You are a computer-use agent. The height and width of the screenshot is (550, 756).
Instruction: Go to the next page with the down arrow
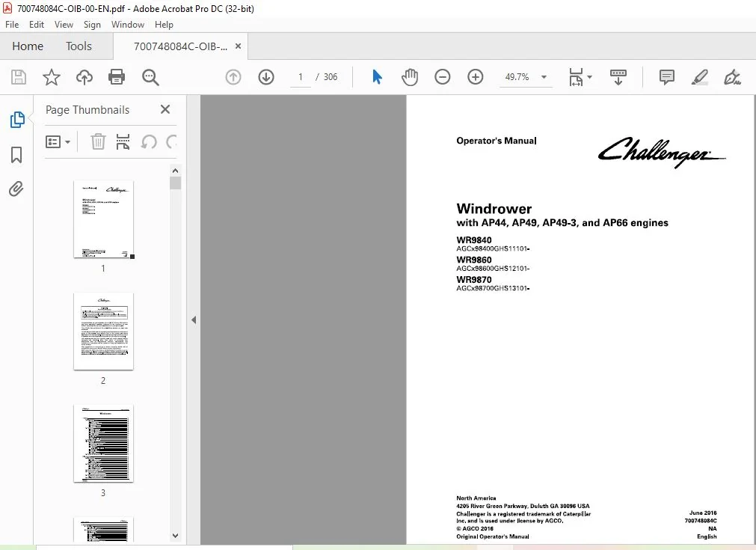(266, 77)
